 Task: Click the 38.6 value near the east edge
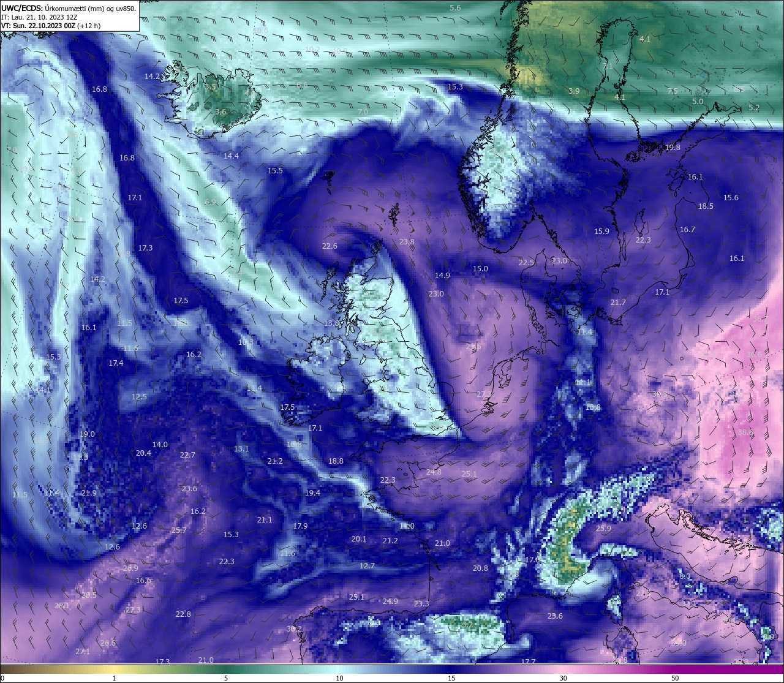[x=745, y=432]
